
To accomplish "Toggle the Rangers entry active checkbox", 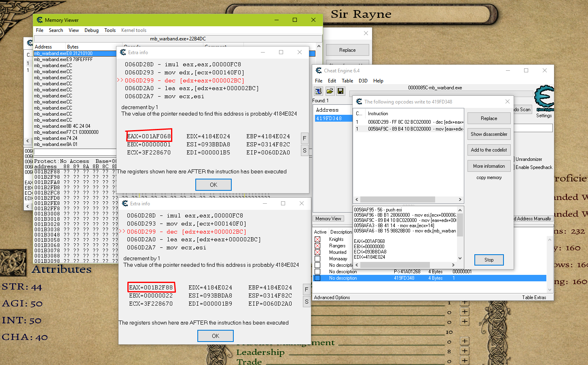I will [317, 246].
